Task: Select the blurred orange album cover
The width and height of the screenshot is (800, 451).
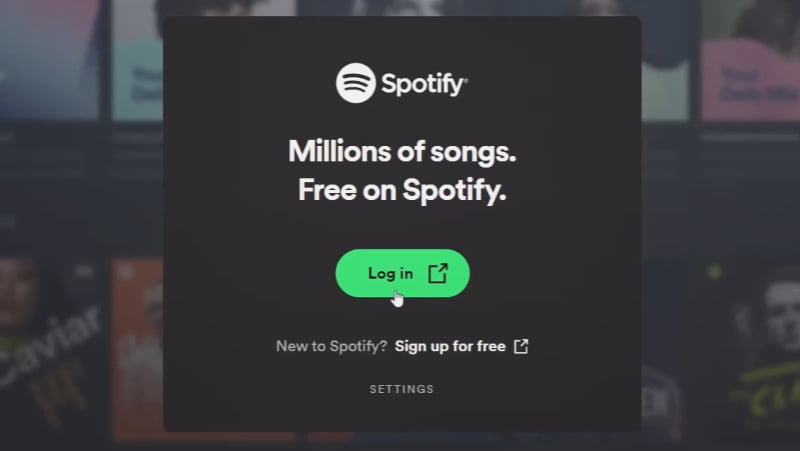Action: pos(138,349)
